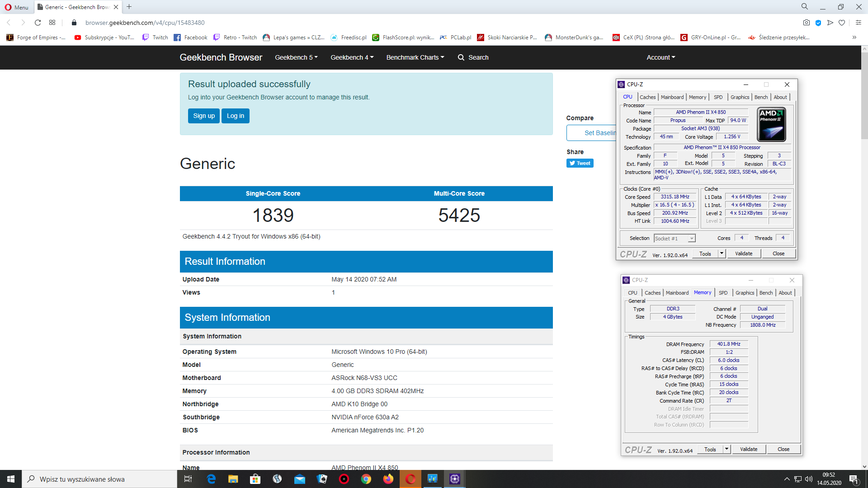
Task: Click the site security padlock icon
Action: [x=74, y=23]
